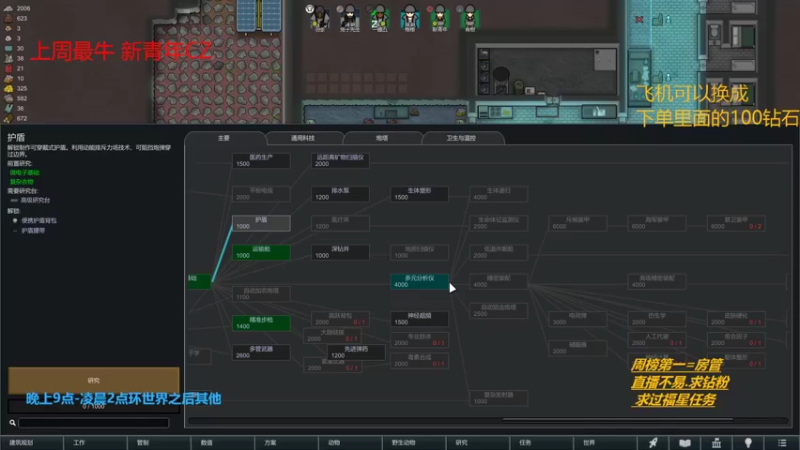Viewport: 800px width, 450px height.
Task: Select the 排水泵 1200 research node
Action: 340,194
